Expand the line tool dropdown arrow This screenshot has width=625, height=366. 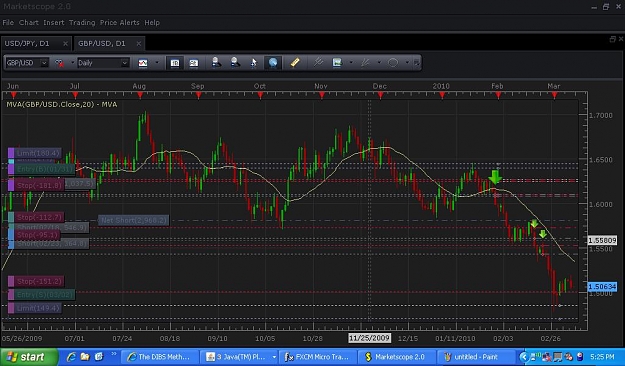pyautogui.click(x=379, y=63)
